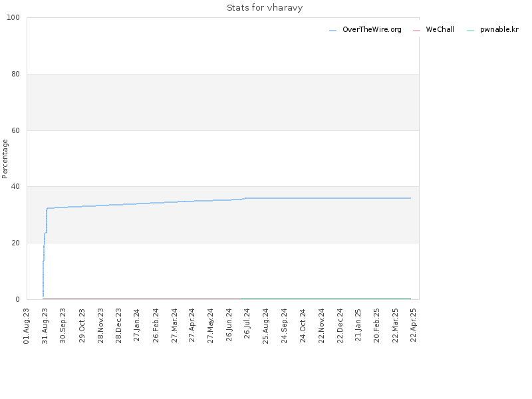Click the 28.Dec.23 date axis label
Viewport: 532px width, 399px height.
[x=118, y=326]
